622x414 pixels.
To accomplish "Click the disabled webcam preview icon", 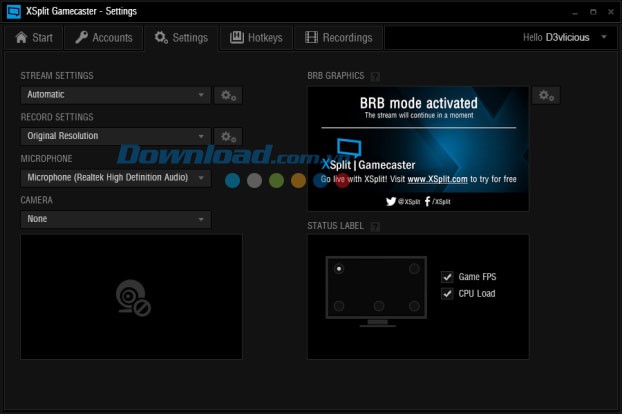I will [133, 298].
